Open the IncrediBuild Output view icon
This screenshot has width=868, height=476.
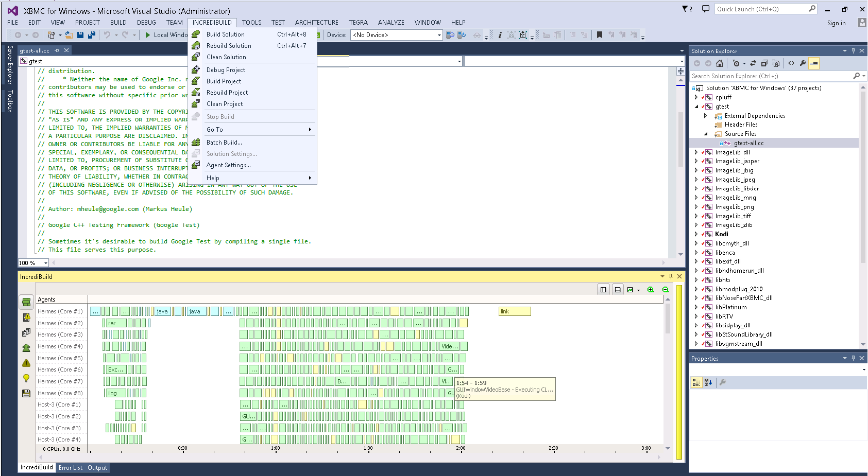26,318
